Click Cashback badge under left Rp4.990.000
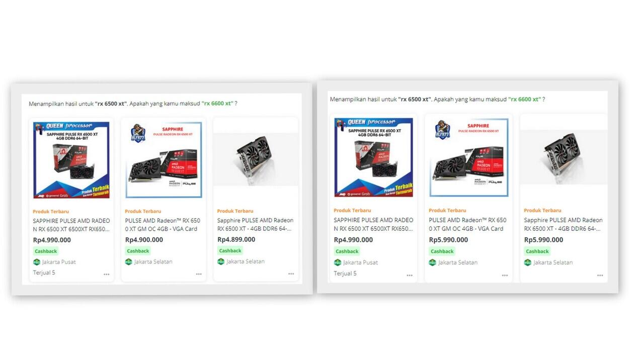Viewport: 644px width, 362px height. (x=46, y=251)
